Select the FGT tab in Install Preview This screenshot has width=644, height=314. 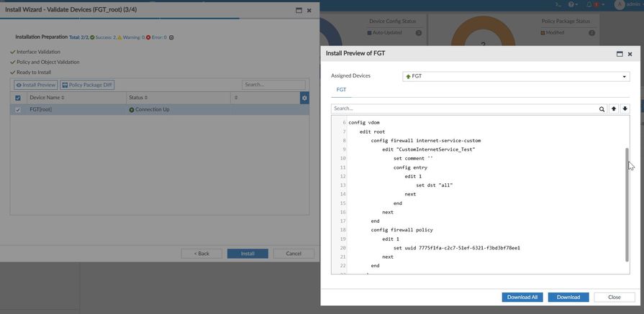click(341, 90)
